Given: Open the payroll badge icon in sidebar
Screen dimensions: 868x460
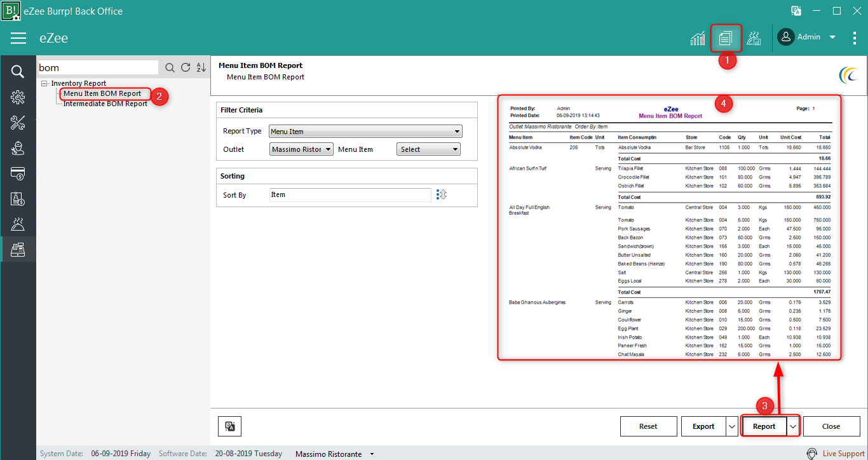Looking at the screenshot, I should tap(18, 198).
